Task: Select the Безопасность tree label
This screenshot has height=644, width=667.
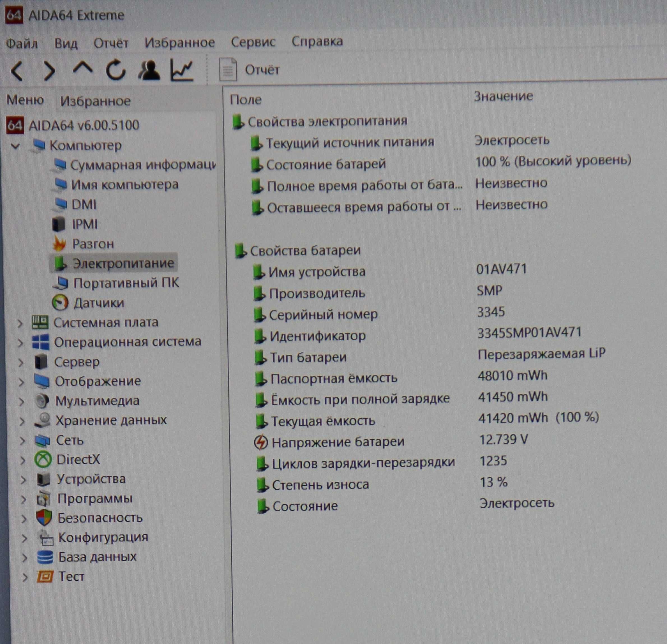Action: [x=100, y=518]
